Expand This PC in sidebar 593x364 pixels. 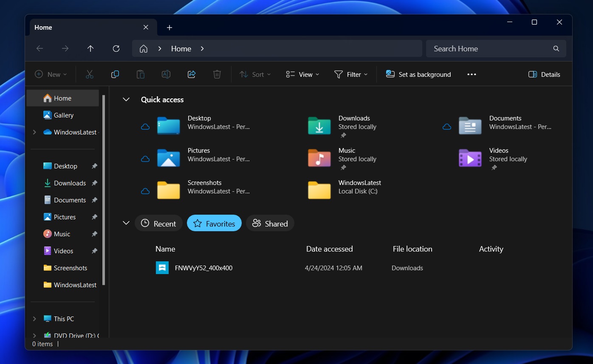pyautogui.click(x=34, y=319)
